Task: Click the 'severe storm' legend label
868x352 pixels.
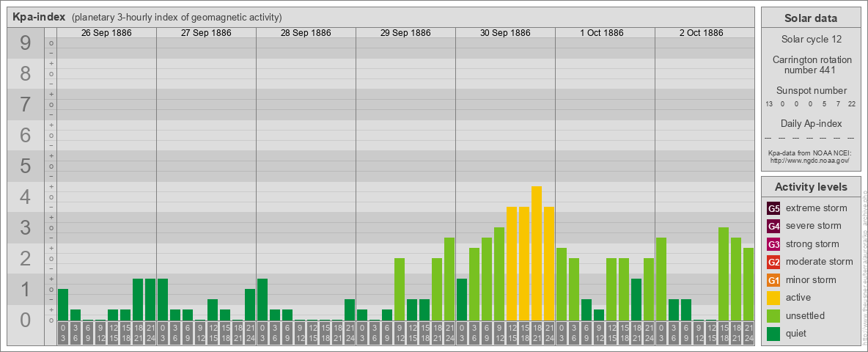Action: [x=814, y=226]
